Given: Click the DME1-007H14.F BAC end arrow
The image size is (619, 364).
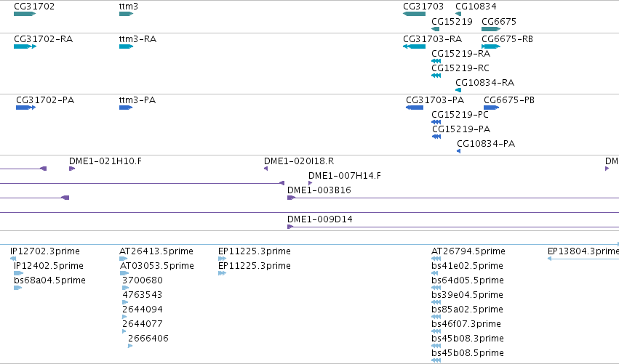Looking at the screenshot, I should click(311, 183).
